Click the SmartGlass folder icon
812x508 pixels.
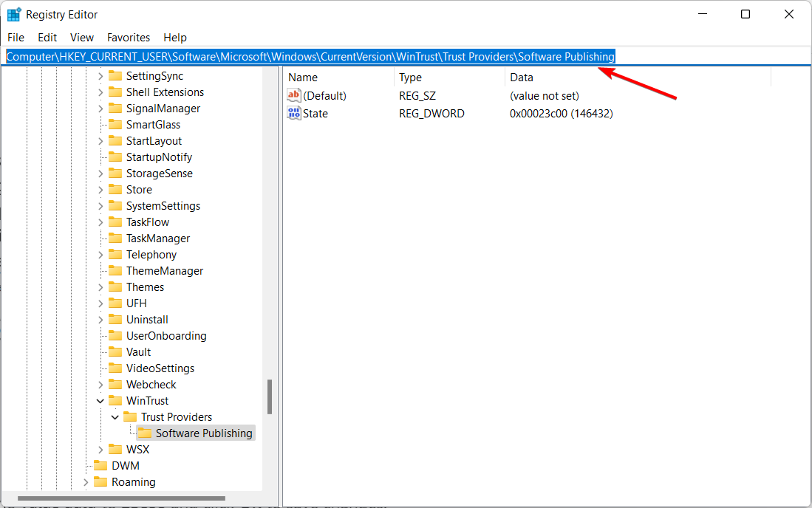click(x=115, y=125)
